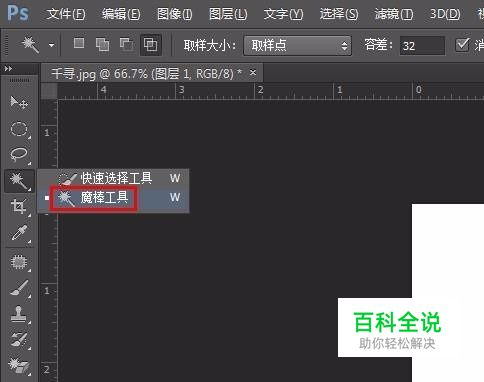Select the Eyedropper tool
The width and height of the screenshot is (484, 382).
coord(19,233)
